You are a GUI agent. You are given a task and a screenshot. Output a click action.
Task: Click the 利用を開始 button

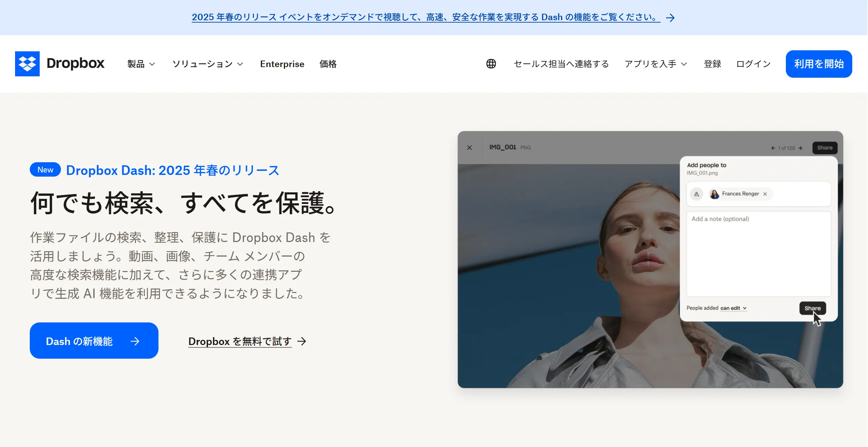point(819,64)
